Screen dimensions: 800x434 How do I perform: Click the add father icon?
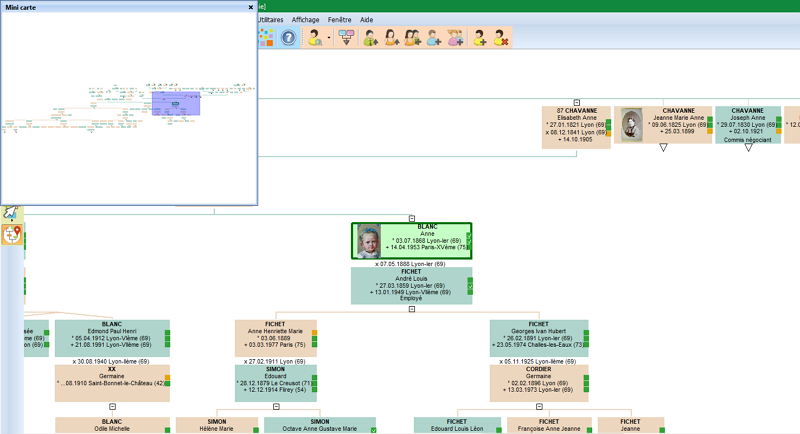point(370,38)
